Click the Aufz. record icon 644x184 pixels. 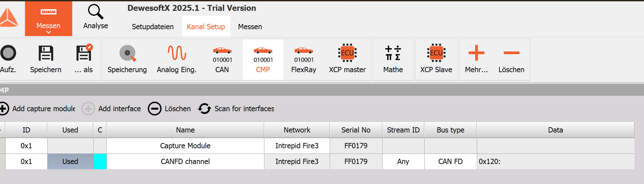click(8, 53)
